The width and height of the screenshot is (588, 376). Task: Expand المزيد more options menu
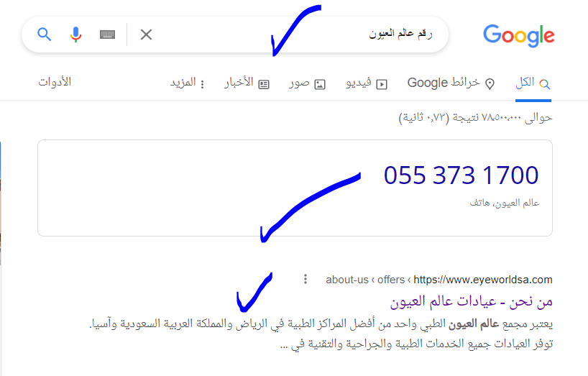[x=187, y=83]
